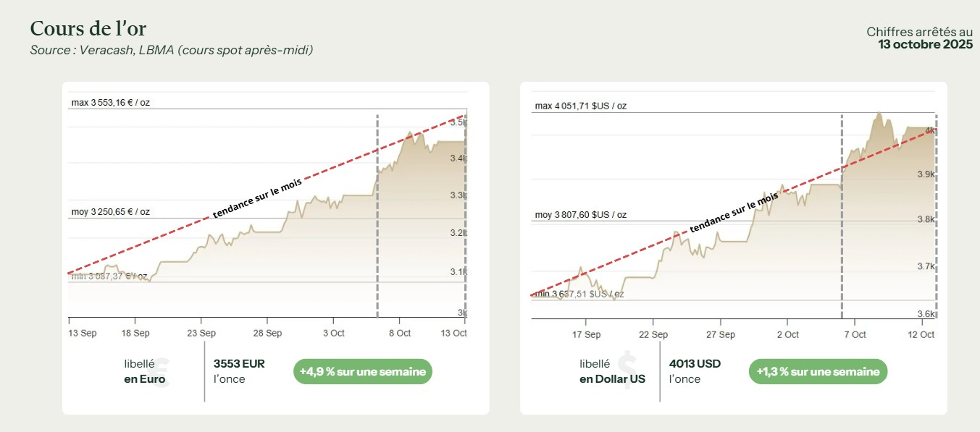Select the max 4 051,71 $US / oz label

tap(581, 106)
